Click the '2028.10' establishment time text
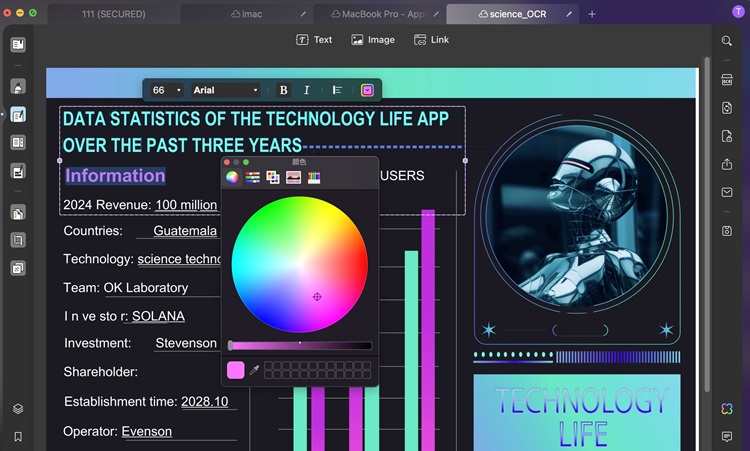Viewport: 750px width, 451px height. click(x=204, y=401)
